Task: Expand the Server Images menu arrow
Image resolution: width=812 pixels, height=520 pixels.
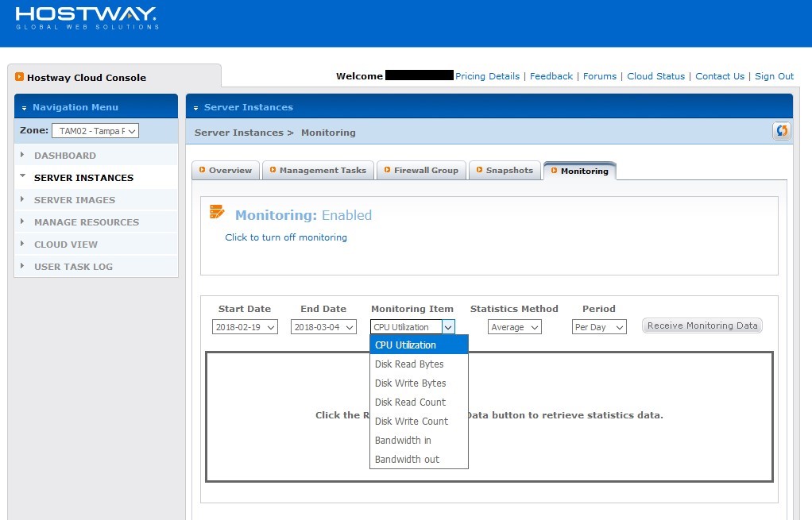Action: (x=22, y=198)
